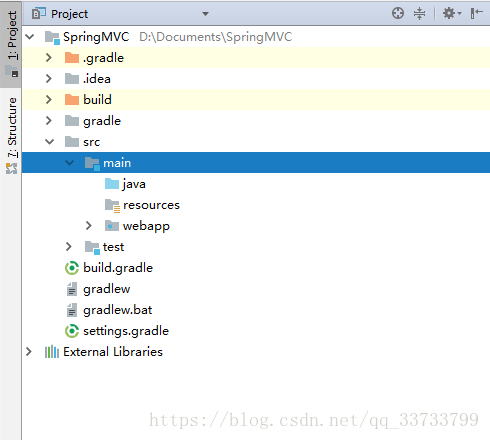Open the gear settings menu

452,14
